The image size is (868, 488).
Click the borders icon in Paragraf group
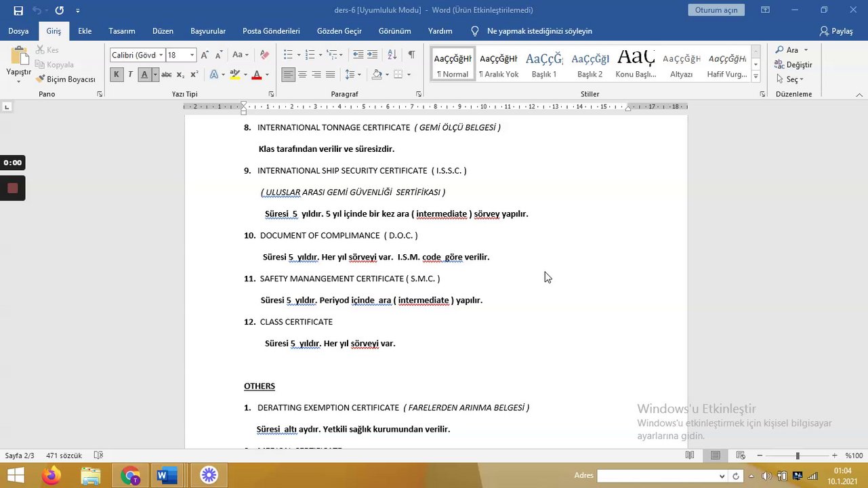click(398, 75)
